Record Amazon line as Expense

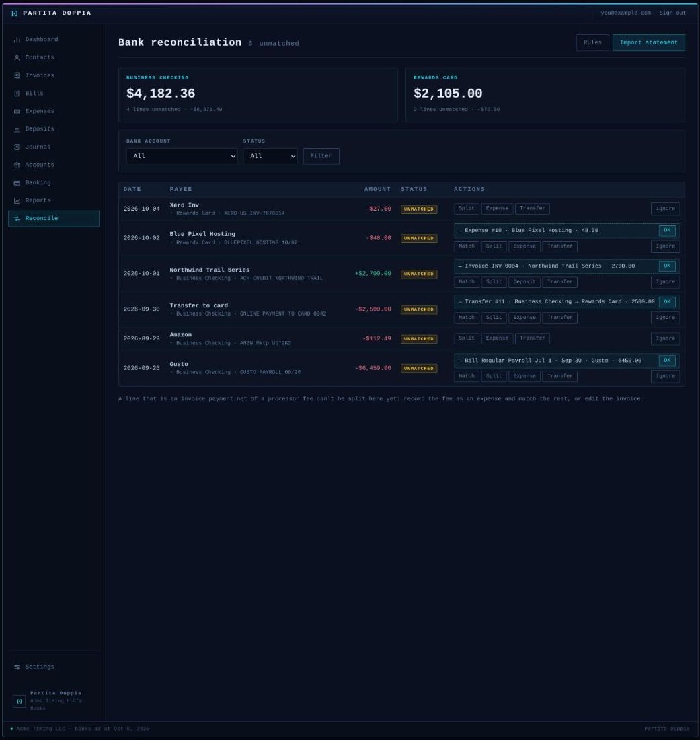click(497, 338)
